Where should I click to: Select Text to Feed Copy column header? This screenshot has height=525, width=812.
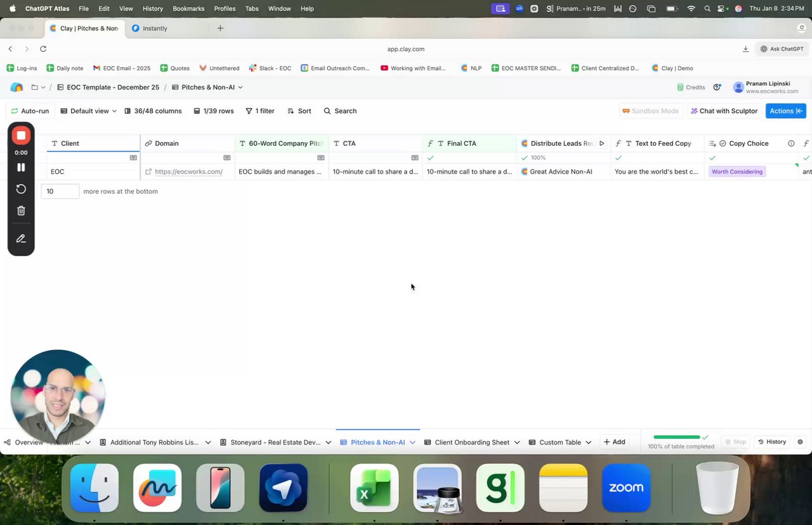point(657,143)
